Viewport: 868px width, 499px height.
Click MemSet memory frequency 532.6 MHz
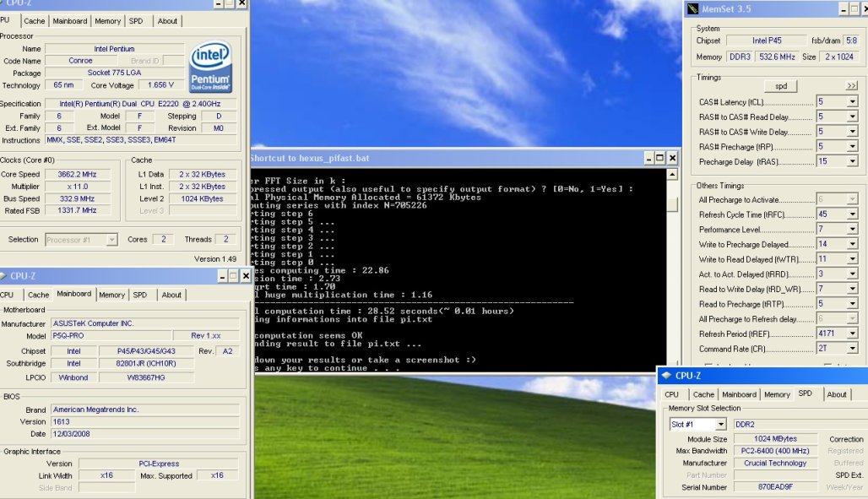[x=777, y=57]
